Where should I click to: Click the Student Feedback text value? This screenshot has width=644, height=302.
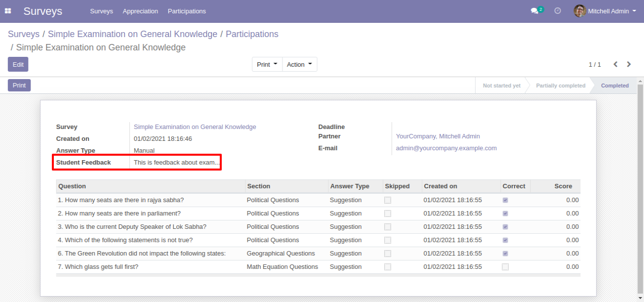(177, 163)
